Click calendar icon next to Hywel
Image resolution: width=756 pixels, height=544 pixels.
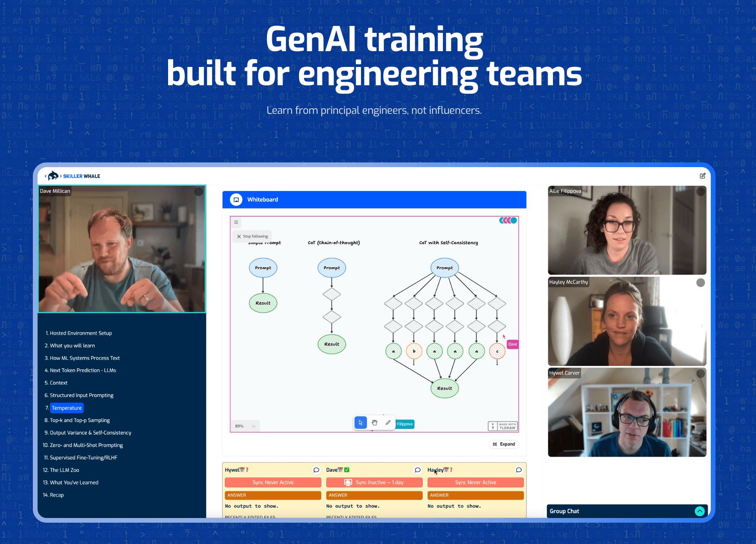[x=242, y=470]
